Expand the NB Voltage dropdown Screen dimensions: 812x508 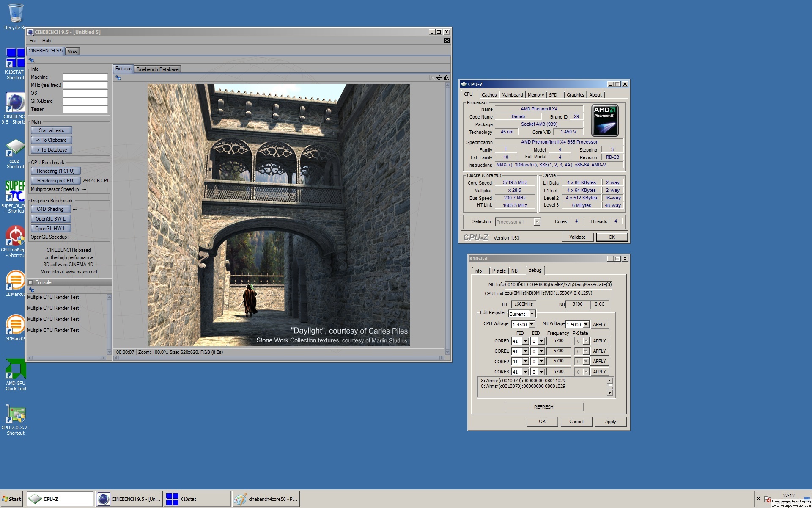coord(586,325)
